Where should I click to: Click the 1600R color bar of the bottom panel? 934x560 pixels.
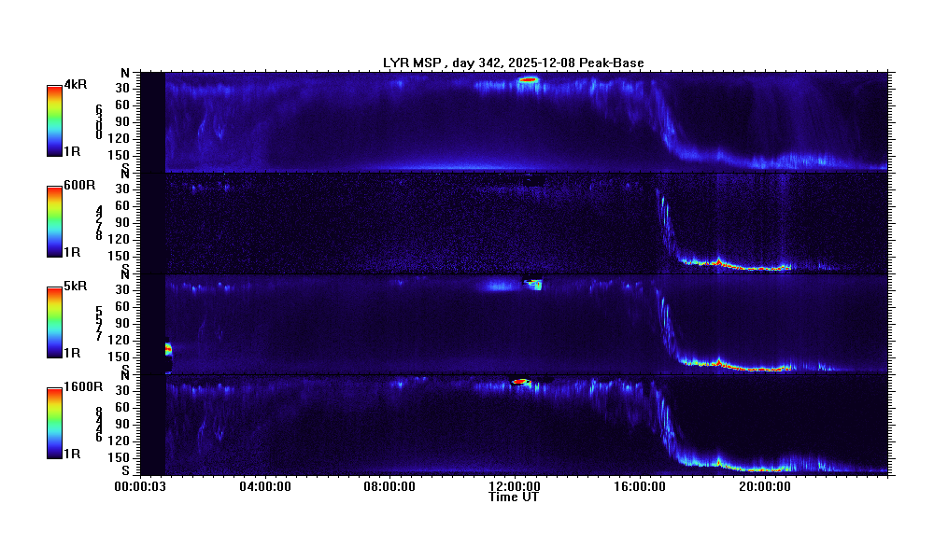coord(54,424)
